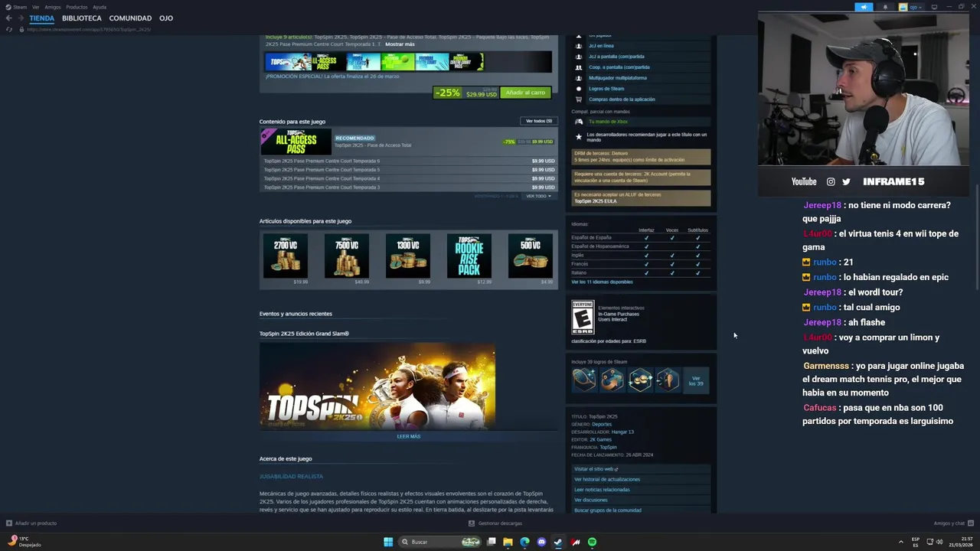Open File Explorer from the taskbar
Image resolution: width=980 pixels, height=551 pixels.
[508, 542]
